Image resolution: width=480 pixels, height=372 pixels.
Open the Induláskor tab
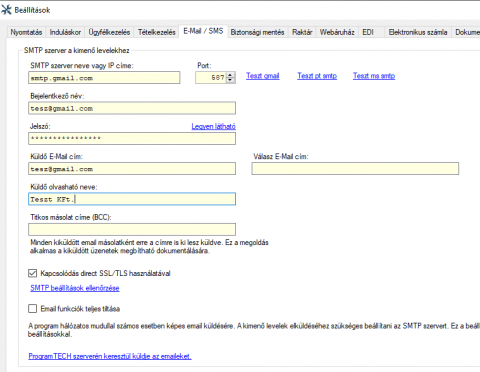pyautogui.click(x=65, y=32)
